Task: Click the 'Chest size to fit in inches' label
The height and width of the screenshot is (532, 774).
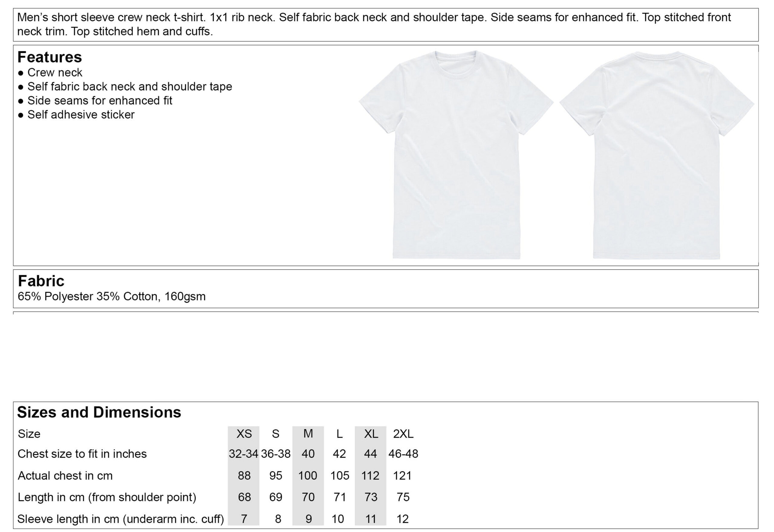Action: pos(82,454)
